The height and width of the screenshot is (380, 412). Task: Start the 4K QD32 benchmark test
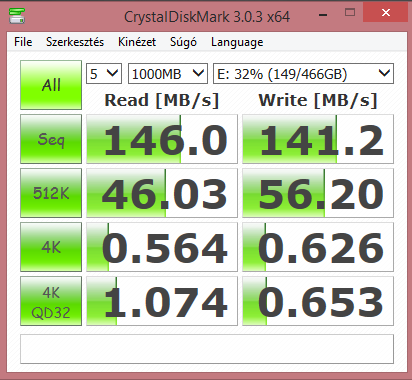coord(51,301)
